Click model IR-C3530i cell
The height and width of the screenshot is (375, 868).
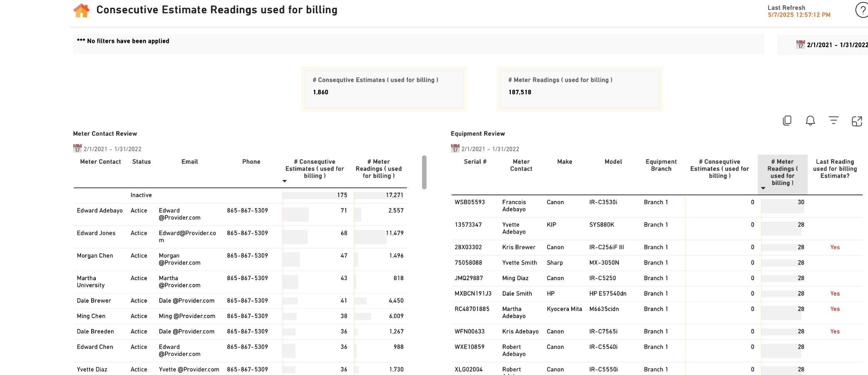pos(603,202)
